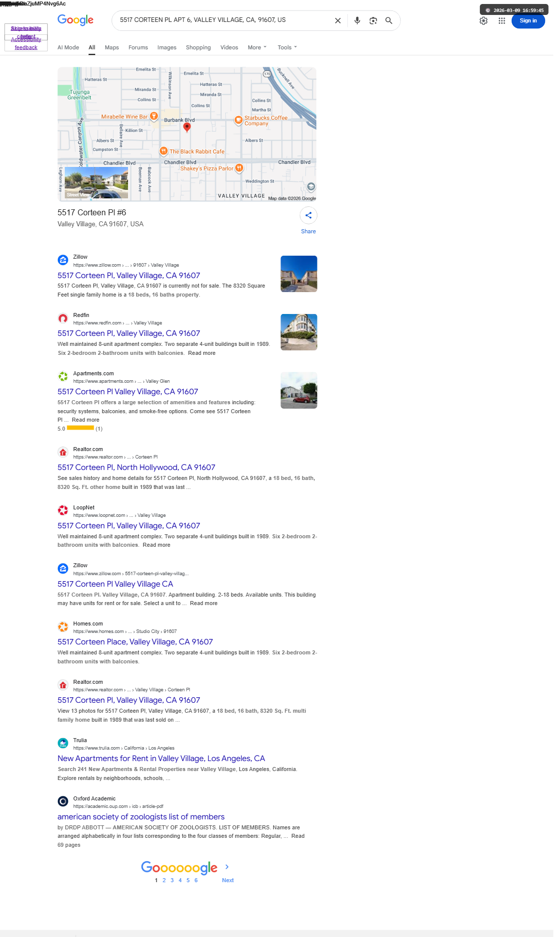Open Zillow result thumbnail image

pyautogui.click(x=299, y=274)
